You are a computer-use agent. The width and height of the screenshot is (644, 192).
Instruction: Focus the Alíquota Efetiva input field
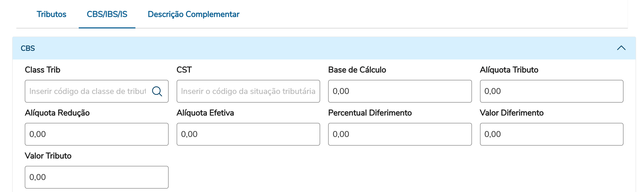pos(248,134)
